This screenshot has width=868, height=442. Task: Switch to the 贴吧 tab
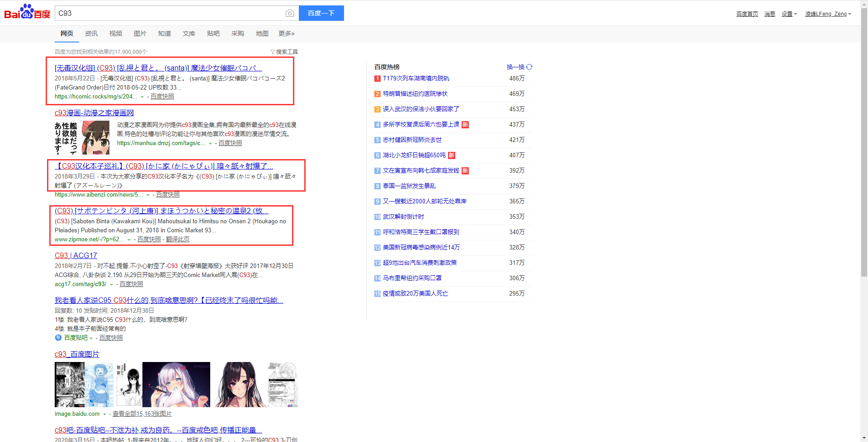(213, 33)
